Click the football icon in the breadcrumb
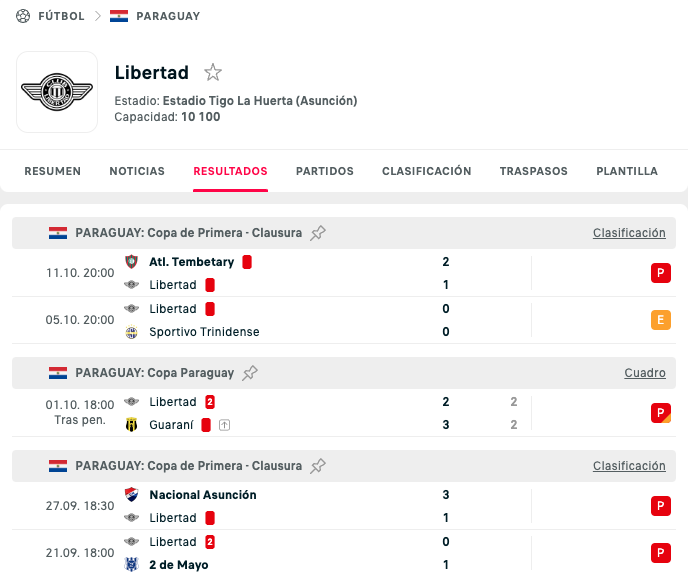 (x=23, y=16)
